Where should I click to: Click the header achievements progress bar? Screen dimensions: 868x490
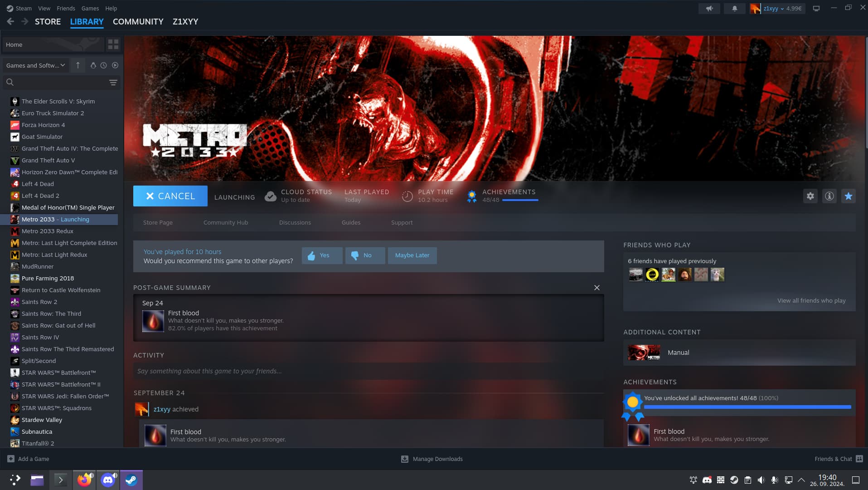point(520,200)
